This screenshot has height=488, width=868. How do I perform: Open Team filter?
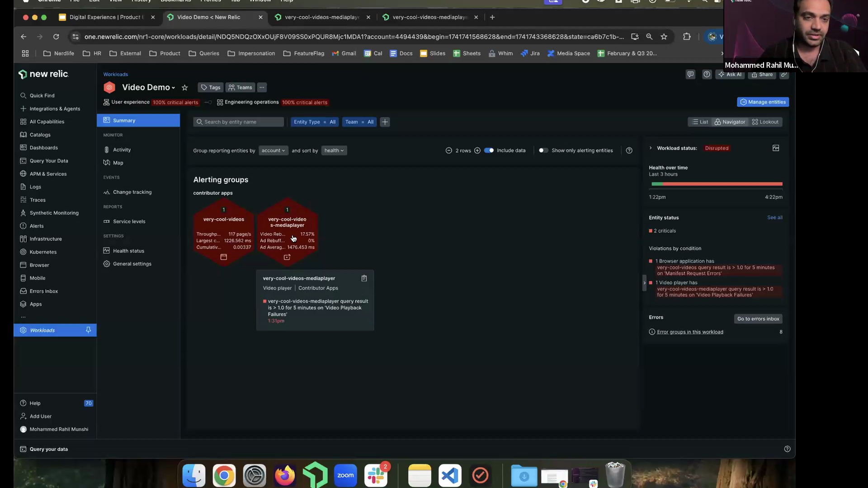tap(359, 122)
